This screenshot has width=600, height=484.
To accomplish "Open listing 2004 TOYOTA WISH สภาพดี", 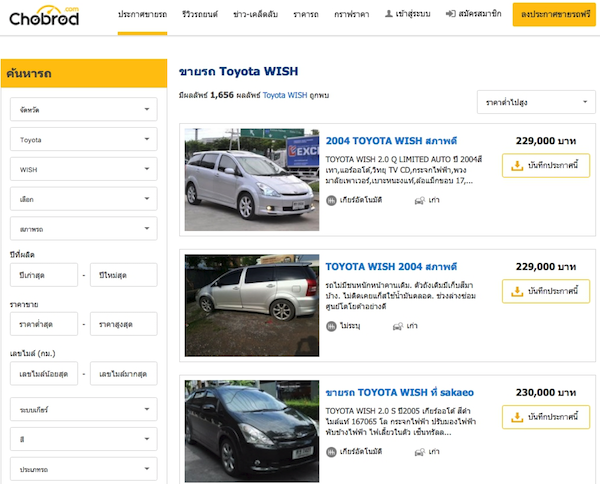I will coord(391,141).
